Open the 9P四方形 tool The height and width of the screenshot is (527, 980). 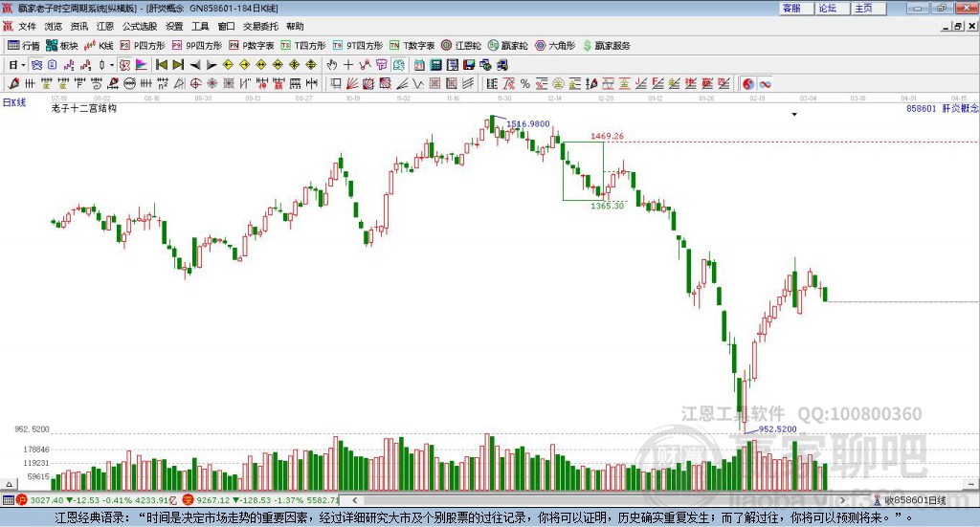click(x=197, y=46)
